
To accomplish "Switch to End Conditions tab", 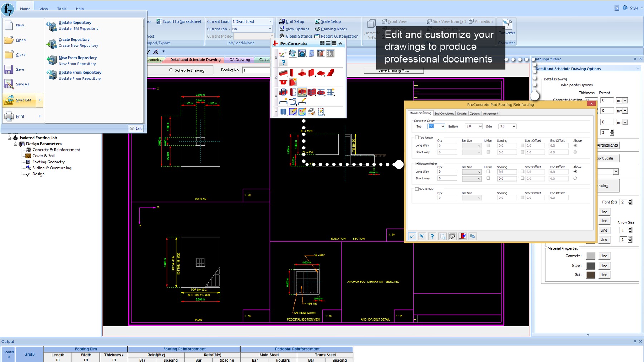I will (444, 113).
